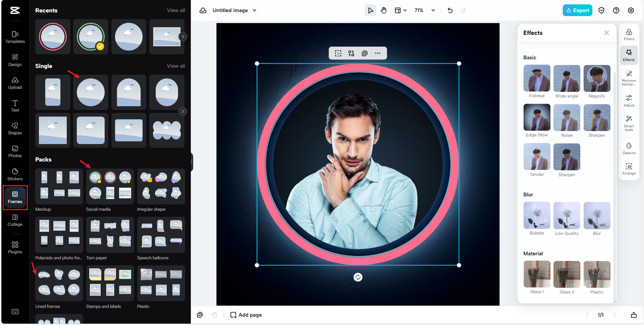644x325 pixels.
Task: Select the pointer cursor tool
Action: [370, 10]
